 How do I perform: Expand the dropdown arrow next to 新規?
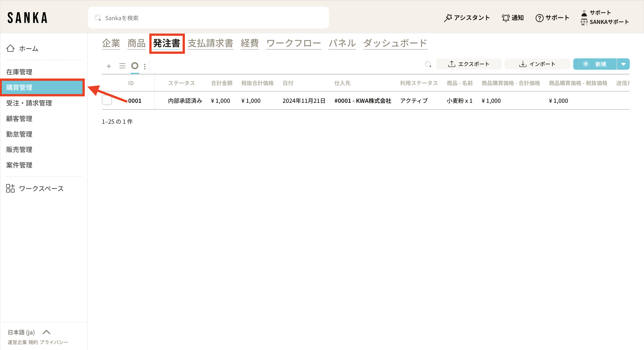(x=623, y=64)
